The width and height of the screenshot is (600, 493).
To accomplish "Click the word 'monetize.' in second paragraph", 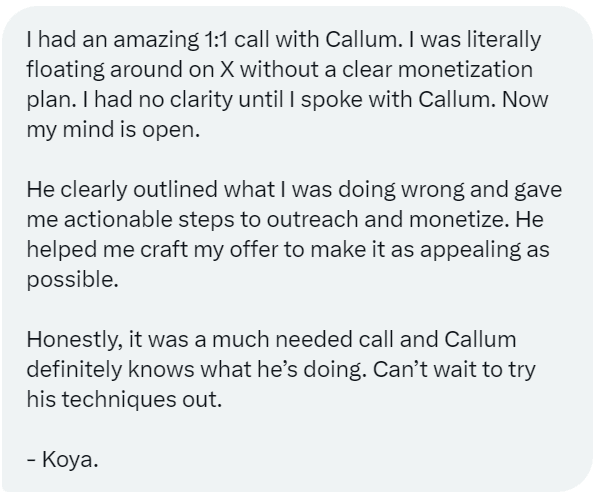I will pyautogui.click(x=459, y=220).
